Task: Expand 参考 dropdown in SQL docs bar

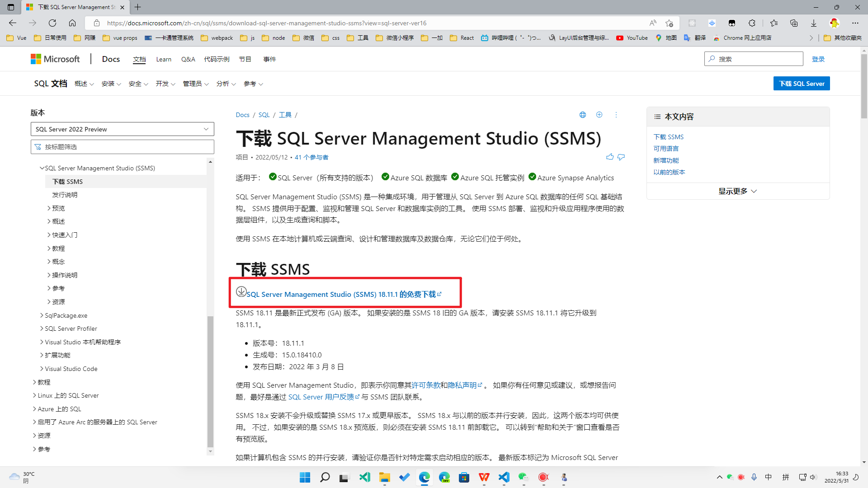Action: click(253, 84)
